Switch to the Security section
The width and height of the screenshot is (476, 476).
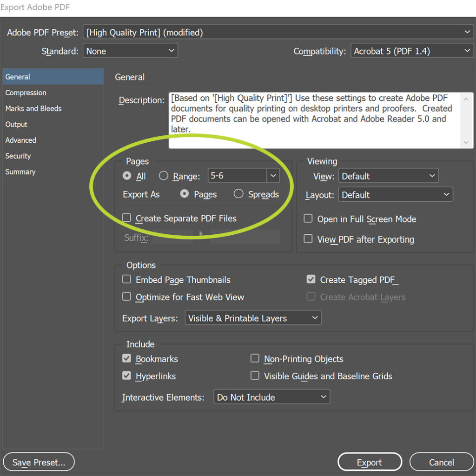53,156
